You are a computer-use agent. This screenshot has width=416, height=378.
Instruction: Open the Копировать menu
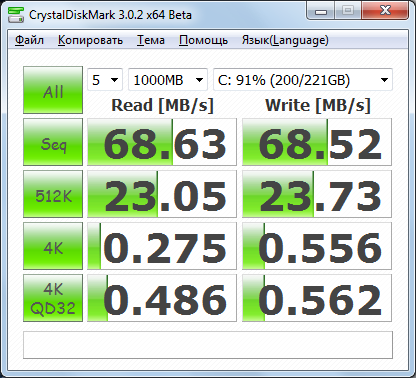[90, 40]
